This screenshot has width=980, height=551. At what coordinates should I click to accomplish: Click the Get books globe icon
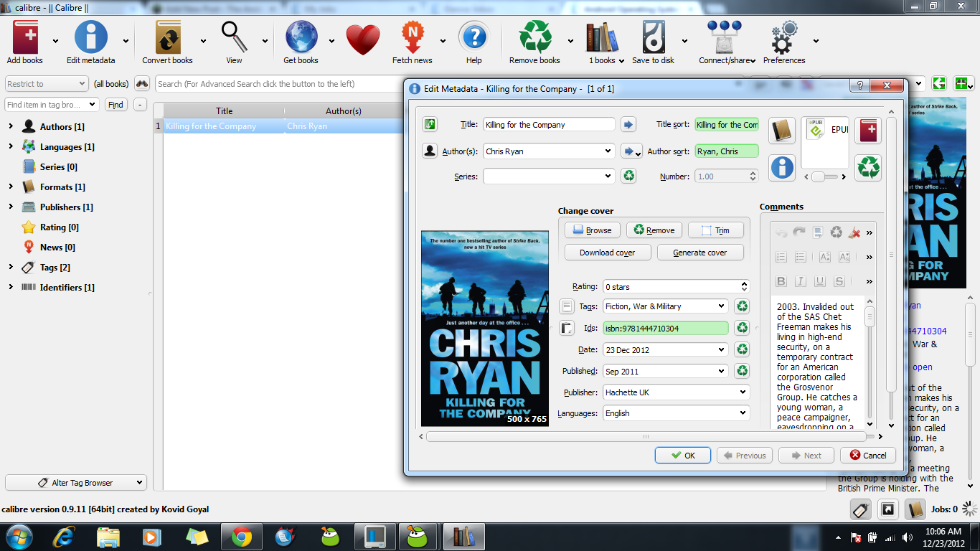click(x=301, y=39)
